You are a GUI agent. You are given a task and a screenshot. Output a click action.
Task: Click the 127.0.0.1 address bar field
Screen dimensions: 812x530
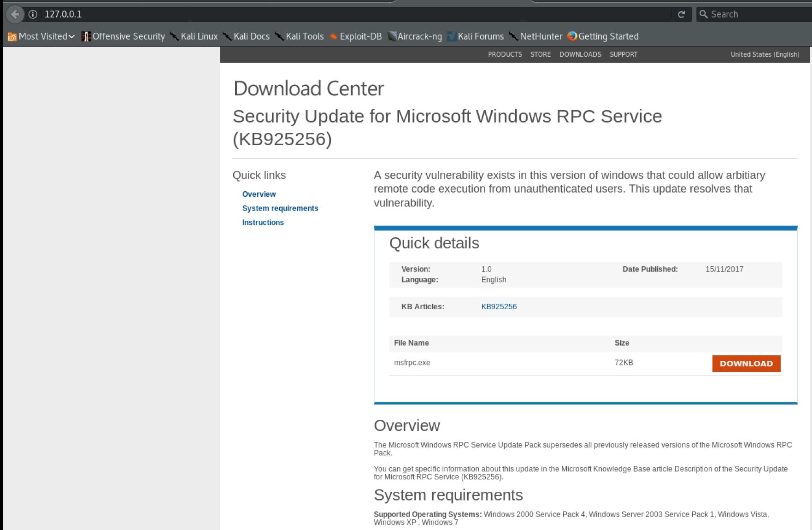[x=323, y=14]
